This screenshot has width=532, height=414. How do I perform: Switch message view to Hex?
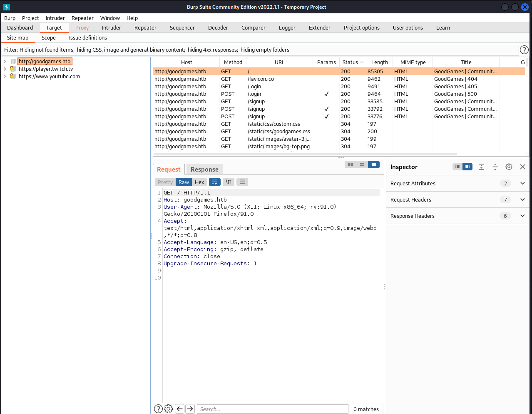pos(199,182)
